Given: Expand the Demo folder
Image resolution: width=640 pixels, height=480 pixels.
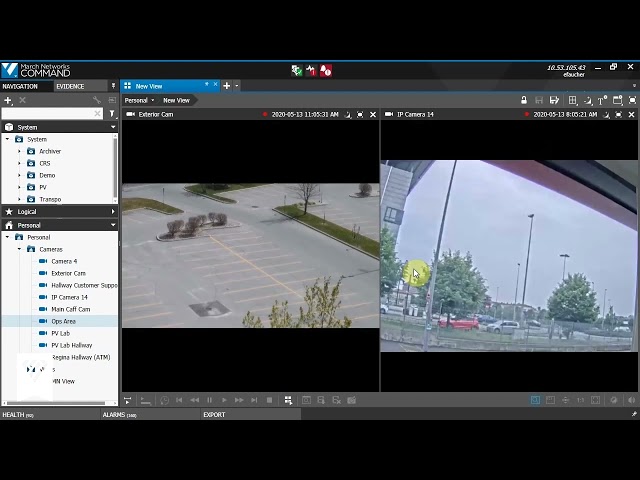Looking at the screenshot, I should point(19,175).
